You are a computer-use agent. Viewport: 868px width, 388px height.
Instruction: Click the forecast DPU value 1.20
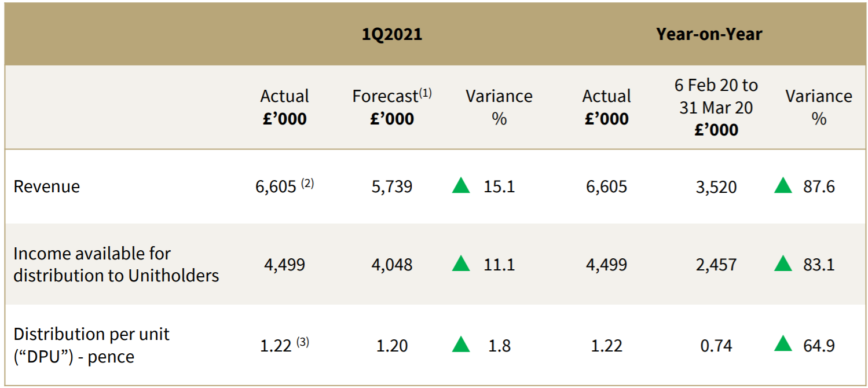[x=392, y=346]
